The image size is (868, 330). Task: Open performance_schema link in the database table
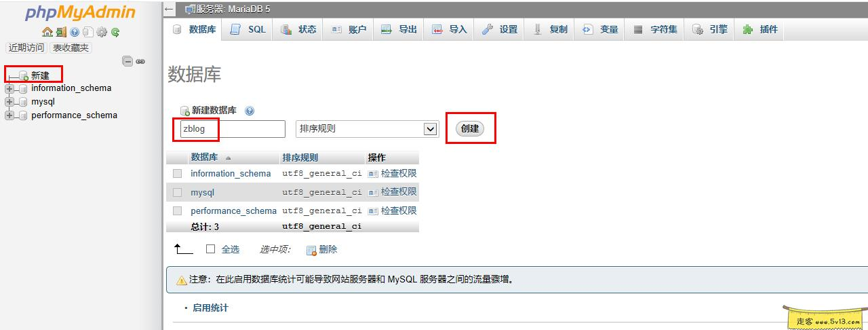coord(233,211)
